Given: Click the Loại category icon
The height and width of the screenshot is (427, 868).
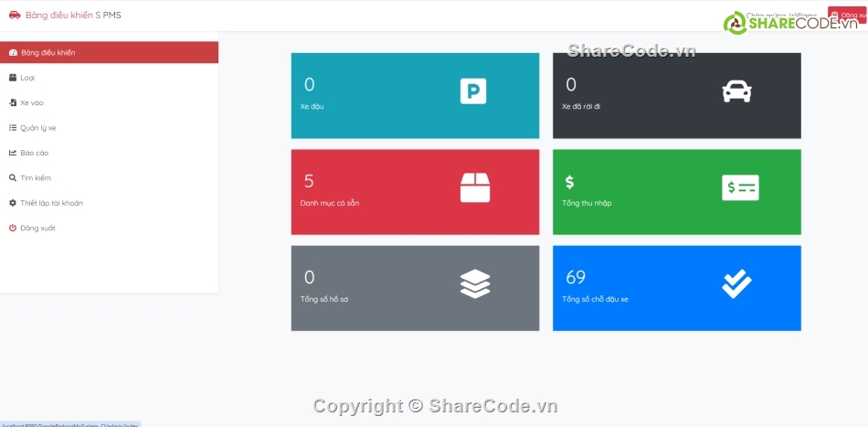Looking at the screenshot, I should pos(13,78).
